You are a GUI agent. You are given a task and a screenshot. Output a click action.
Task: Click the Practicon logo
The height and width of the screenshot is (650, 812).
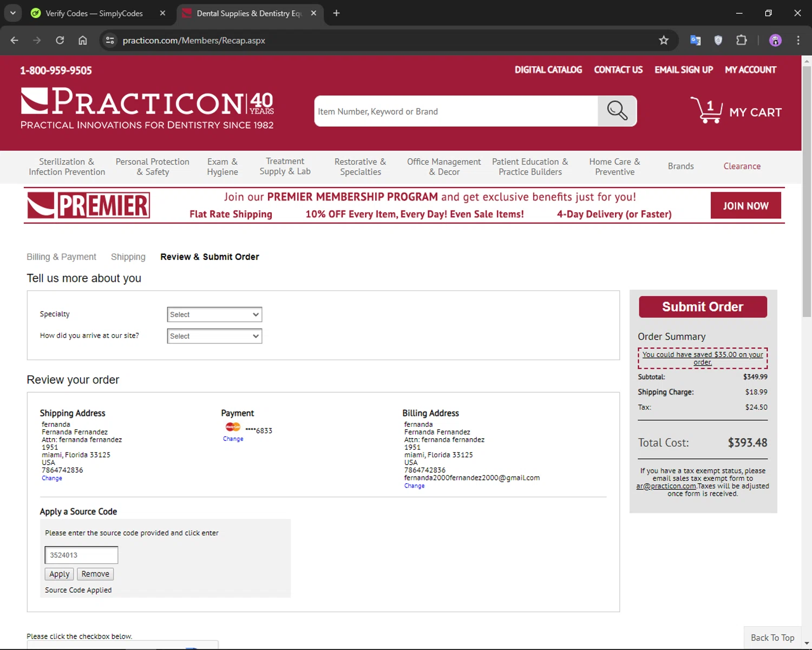[x=147, y=108]
